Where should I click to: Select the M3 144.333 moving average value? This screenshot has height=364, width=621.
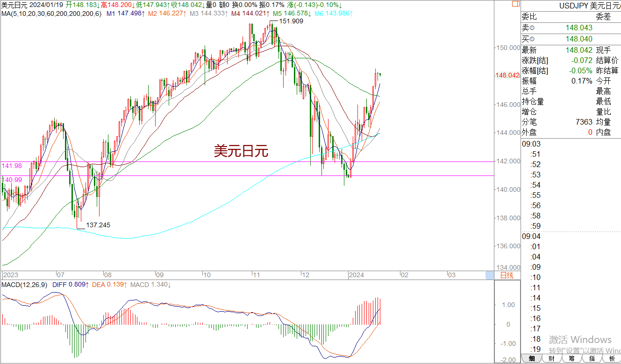[209, 14]
